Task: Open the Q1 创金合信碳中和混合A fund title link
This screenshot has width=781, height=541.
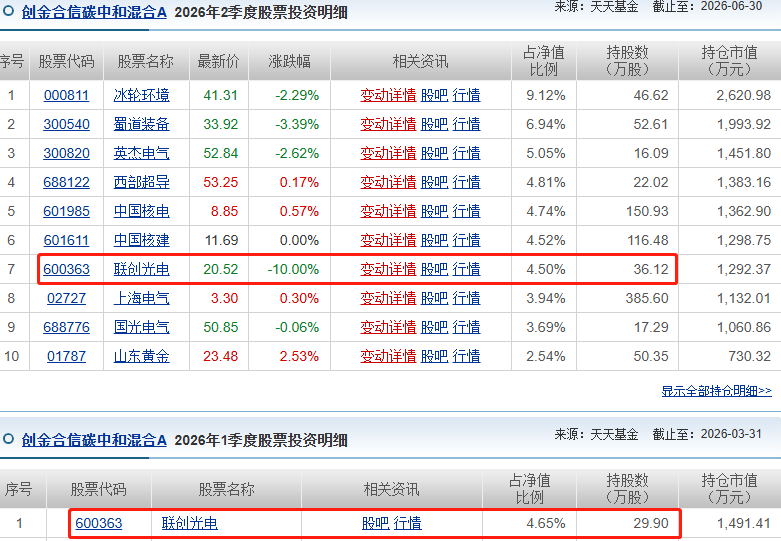Action: (x=94, y=440)
